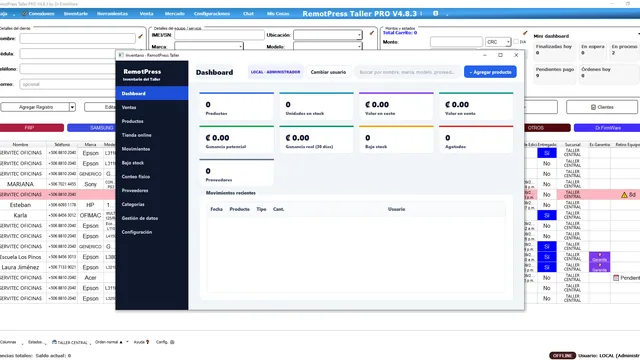Click the Monto input field
This screenshot has width=640, height=360.
[x=456, y=42]
